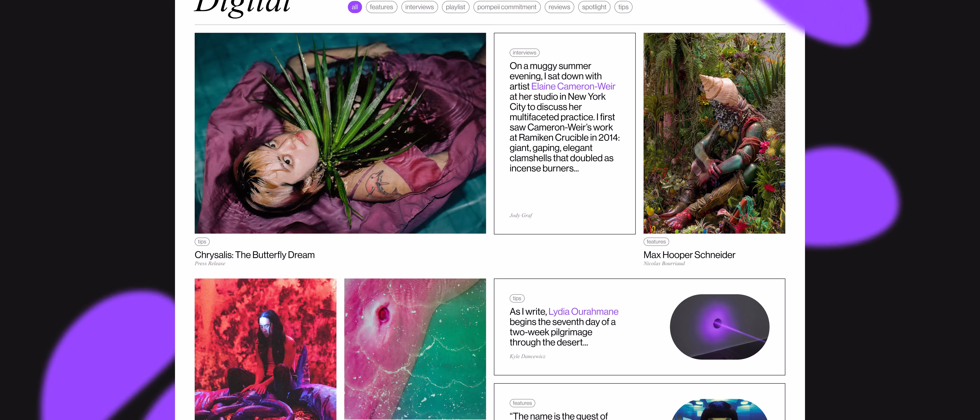Open 'Chrysalis: The Butterfly Dream' article title

tap(254, 255)
